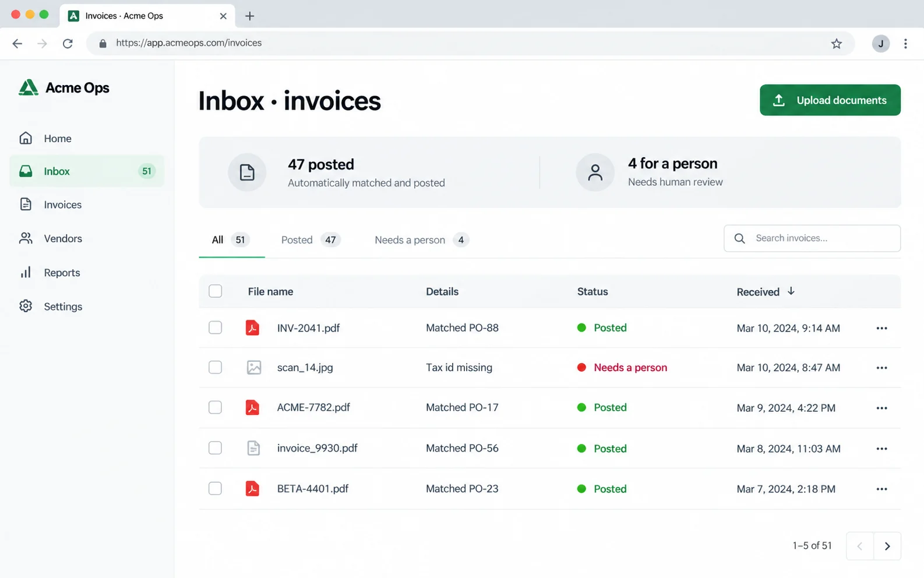This screenshot has width=924, height=578.
Task: Click the browser forward arrow
Action: [x=43, y=43]
